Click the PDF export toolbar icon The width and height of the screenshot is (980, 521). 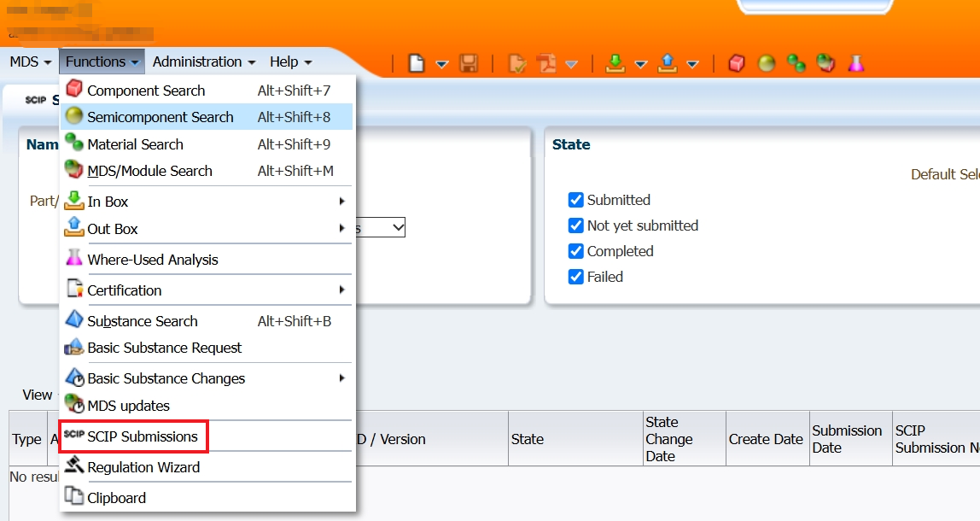(x=547, y=63)
